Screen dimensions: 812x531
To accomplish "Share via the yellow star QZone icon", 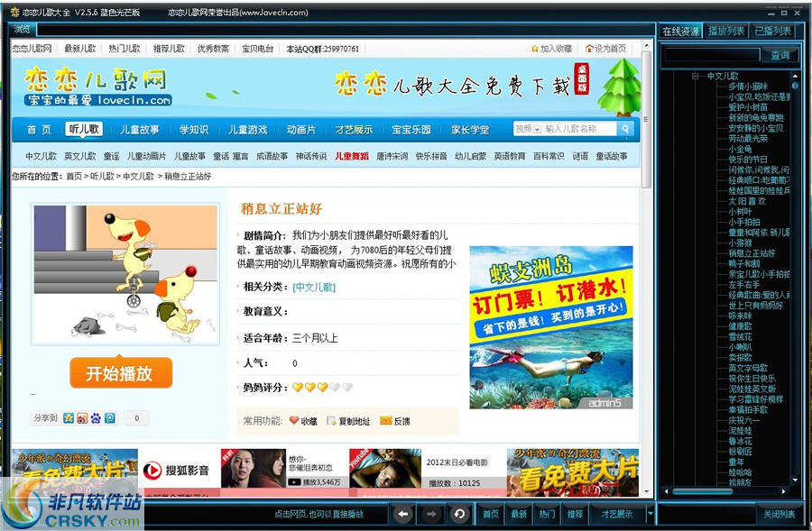I will [x=69, y=418].
